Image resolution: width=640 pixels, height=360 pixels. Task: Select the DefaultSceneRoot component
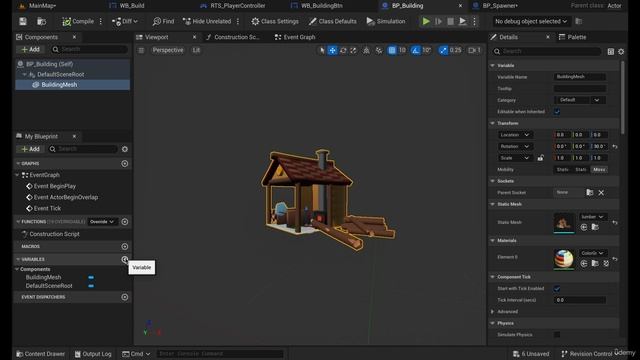point(60,74)
